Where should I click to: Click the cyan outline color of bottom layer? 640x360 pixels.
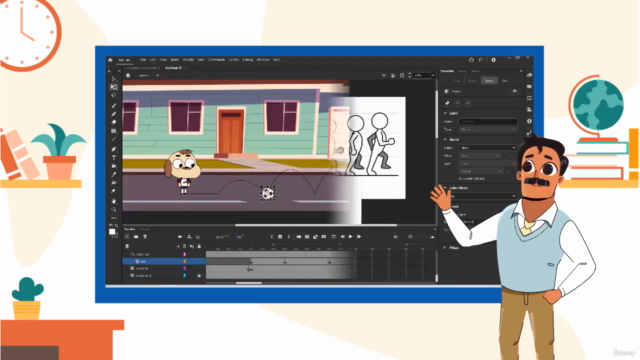click(184, 276)
